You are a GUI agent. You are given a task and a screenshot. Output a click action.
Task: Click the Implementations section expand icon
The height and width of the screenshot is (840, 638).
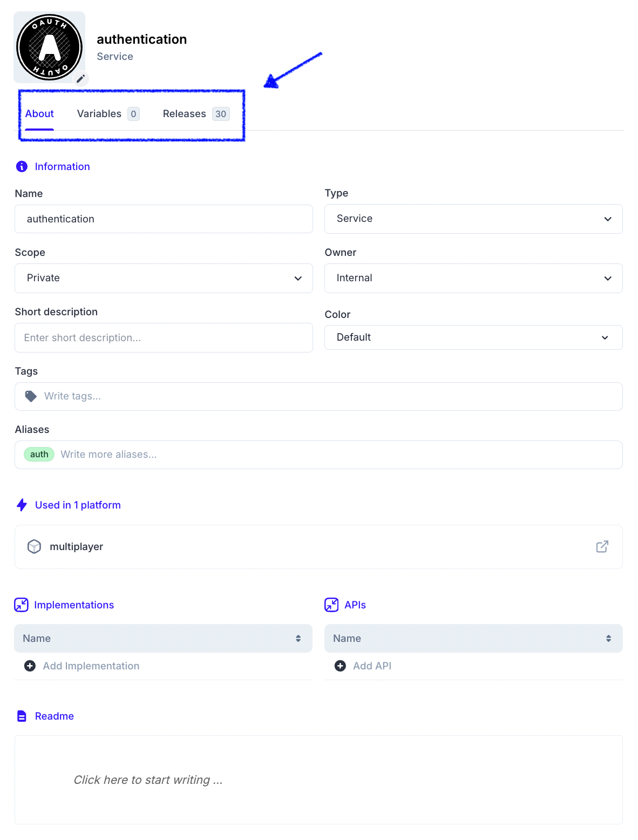[x=21, y=605]
